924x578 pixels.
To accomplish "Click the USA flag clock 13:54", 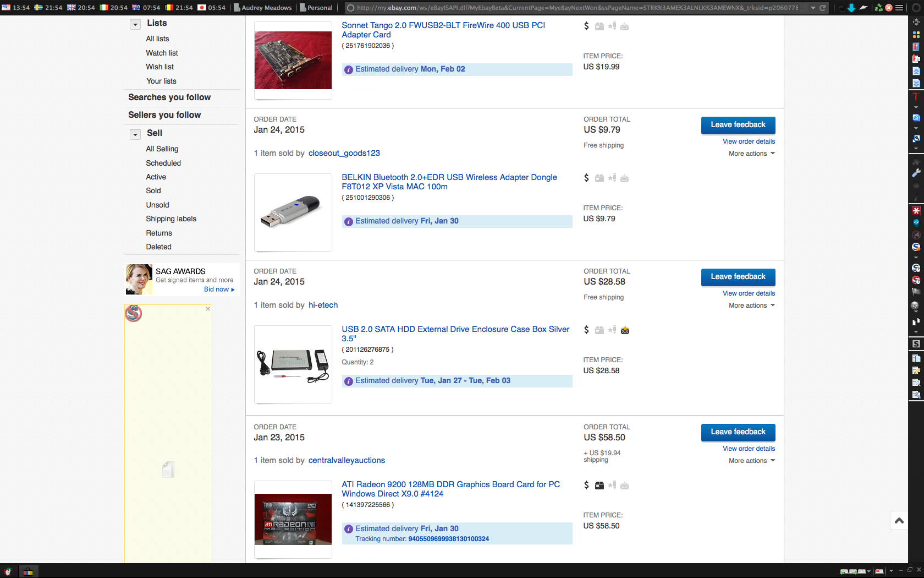I will 16,8.
